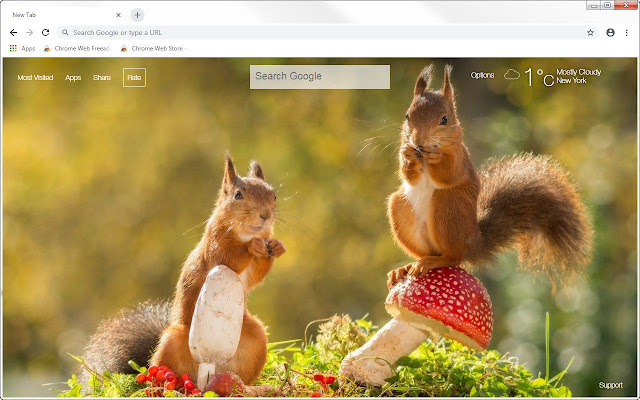640x400 pixels.
Task: Minimize the browser window
Action: pyautogui.click(x=593, y=5)
